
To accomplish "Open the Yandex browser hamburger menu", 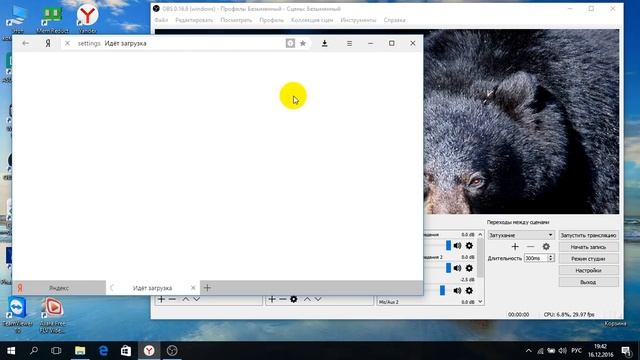I will click(x=349, y=43).
